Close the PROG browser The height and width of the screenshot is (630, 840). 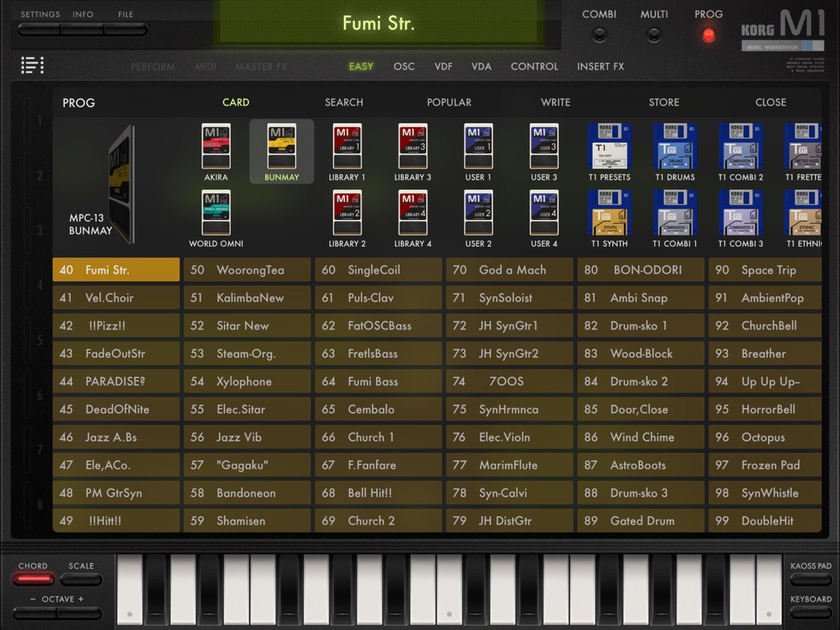click(770, 102)
